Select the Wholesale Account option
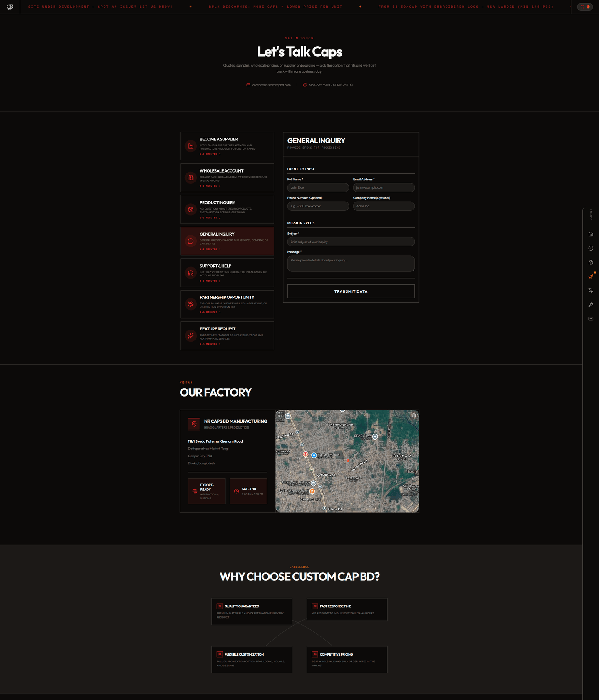599x700 pixels. 227,178
